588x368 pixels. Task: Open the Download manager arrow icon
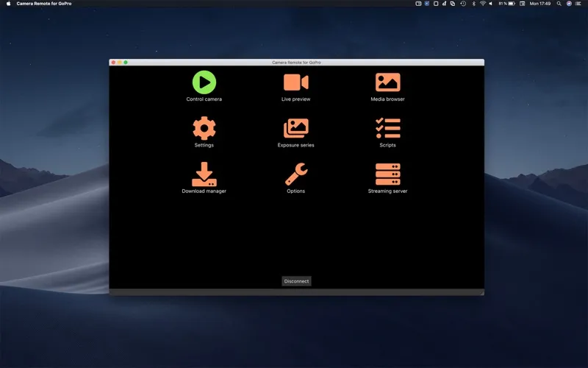click(204, 174)
